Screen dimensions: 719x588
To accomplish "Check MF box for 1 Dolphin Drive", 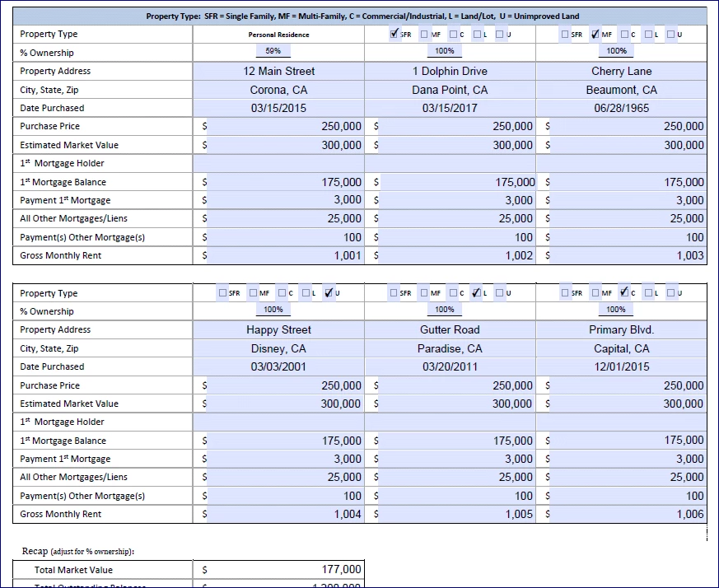I will (x=423, y=35).
